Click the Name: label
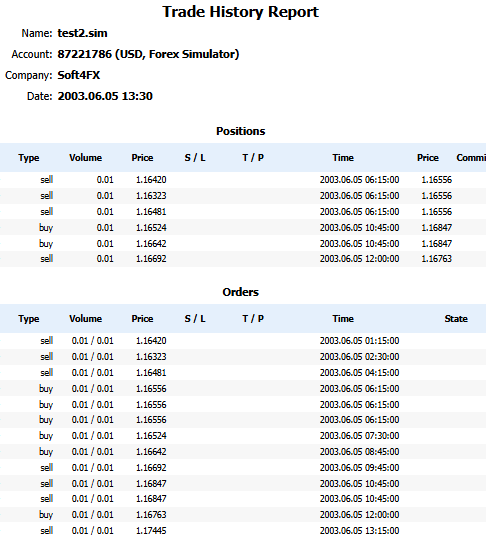This screenshot has height=548, width=486. 37,33
